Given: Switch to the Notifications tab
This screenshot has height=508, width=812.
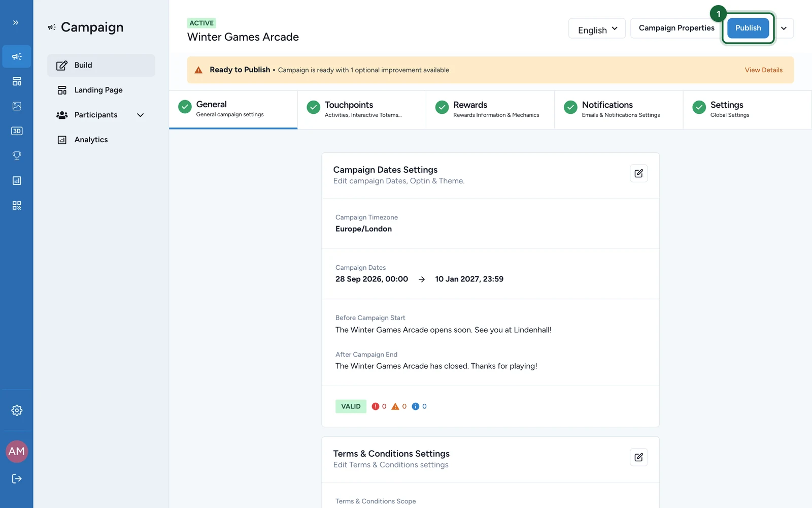Looking at the screenshot, I should click(x=619, y=110).
